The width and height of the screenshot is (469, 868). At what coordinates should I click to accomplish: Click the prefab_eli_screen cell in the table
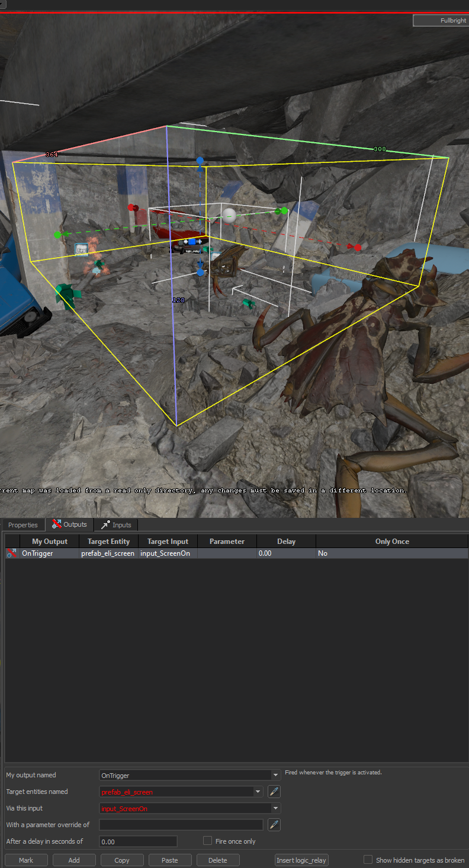(x=108, y=553)
